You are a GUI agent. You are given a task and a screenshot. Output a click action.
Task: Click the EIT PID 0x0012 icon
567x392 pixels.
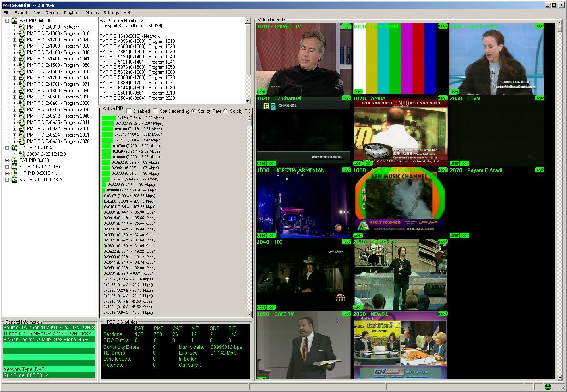point(14,167)
